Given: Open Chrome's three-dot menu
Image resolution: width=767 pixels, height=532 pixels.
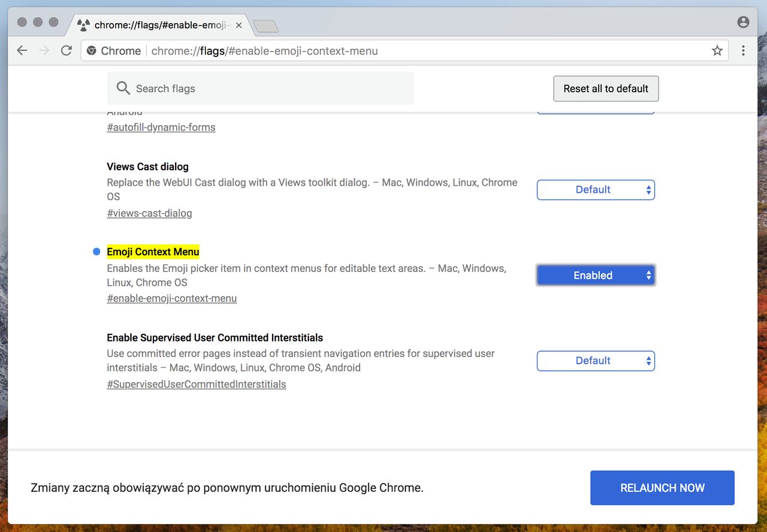Looking at the screenshot, I should 743,51.
